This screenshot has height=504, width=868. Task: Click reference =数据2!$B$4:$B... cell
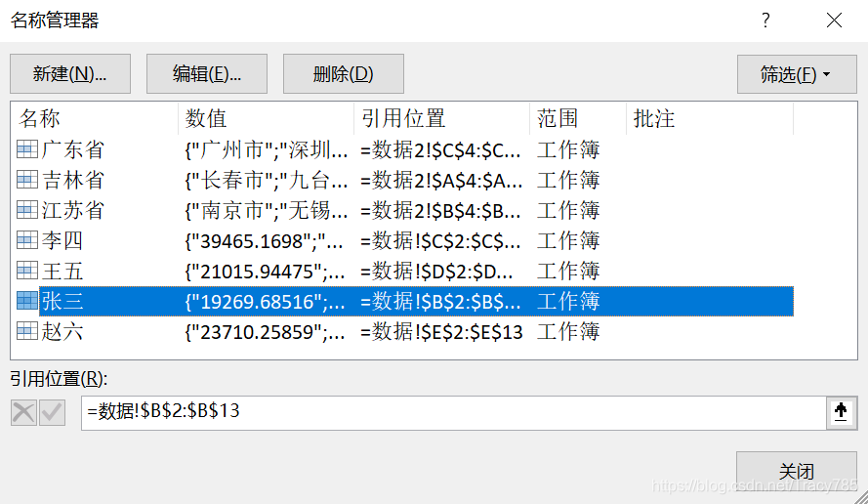coord(440,211)
